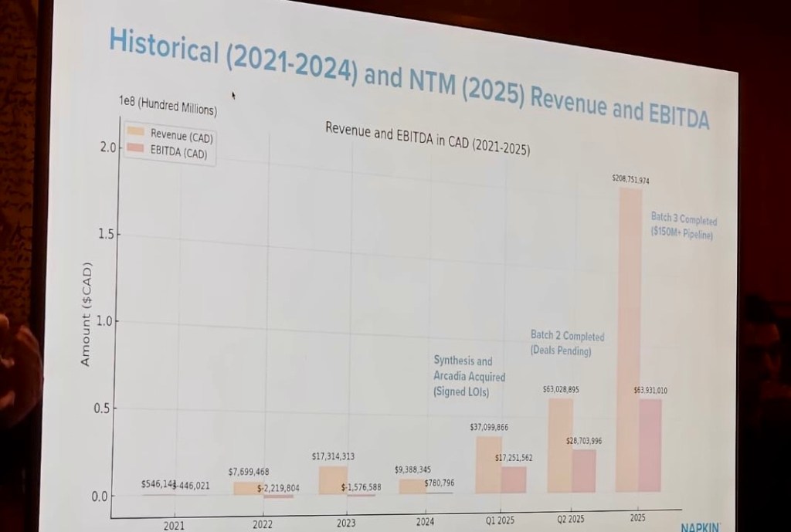
Task: Select the "Synthesis and Arcadia Acquired" annotation
Action: point(469,376)
